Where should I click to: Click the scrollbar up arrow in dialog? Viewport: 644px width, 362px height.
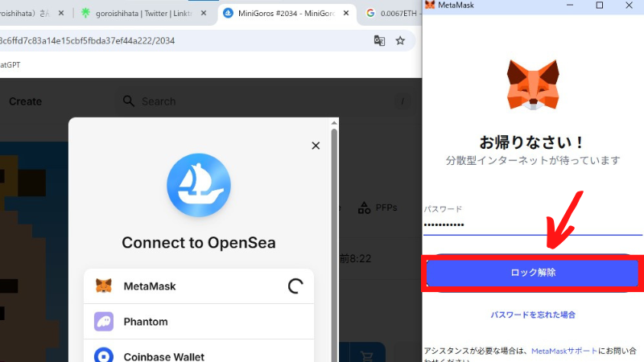(334, 123)
